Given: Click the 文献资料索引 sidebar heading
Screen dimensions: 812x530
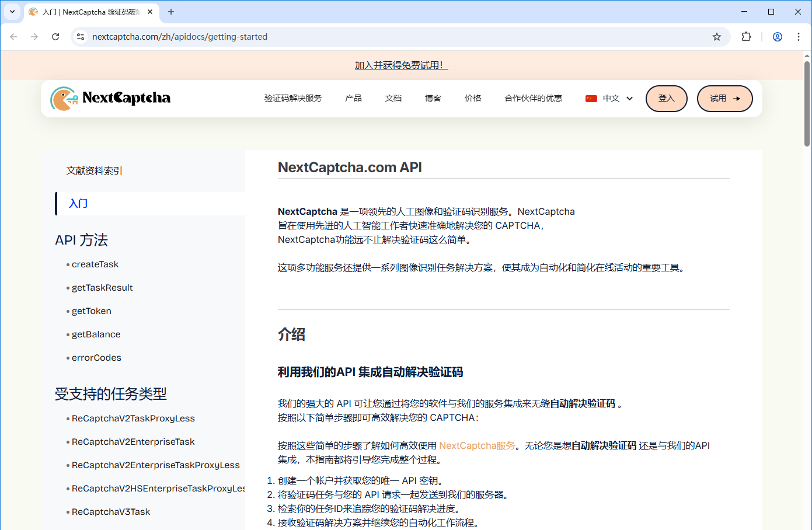Looking at the screenshot, I should 95,171.
